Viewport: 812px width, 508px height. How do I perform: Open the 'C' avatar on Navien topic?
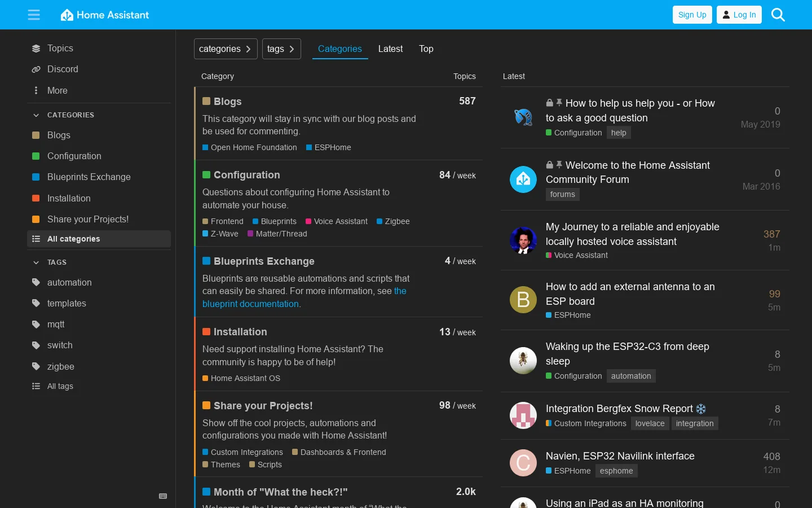(x=523, y=463)
